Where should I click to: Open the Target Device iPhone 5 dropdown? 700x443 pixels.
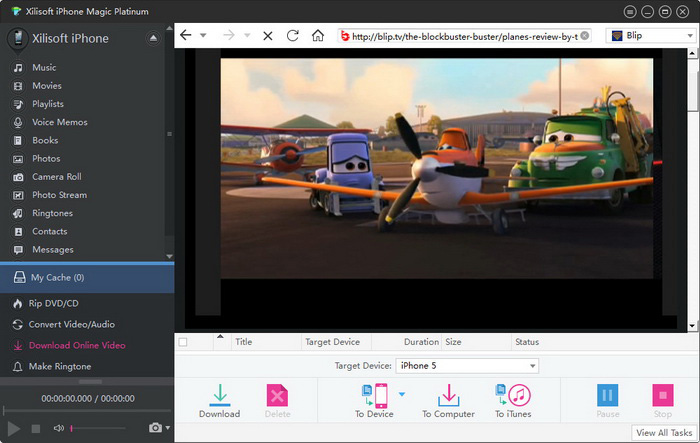coord(467,366)
